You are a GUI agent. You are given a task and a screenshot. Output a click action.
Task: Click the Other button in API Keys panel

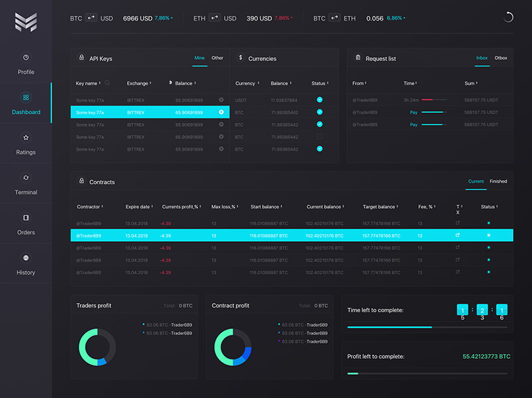point(217,58)
